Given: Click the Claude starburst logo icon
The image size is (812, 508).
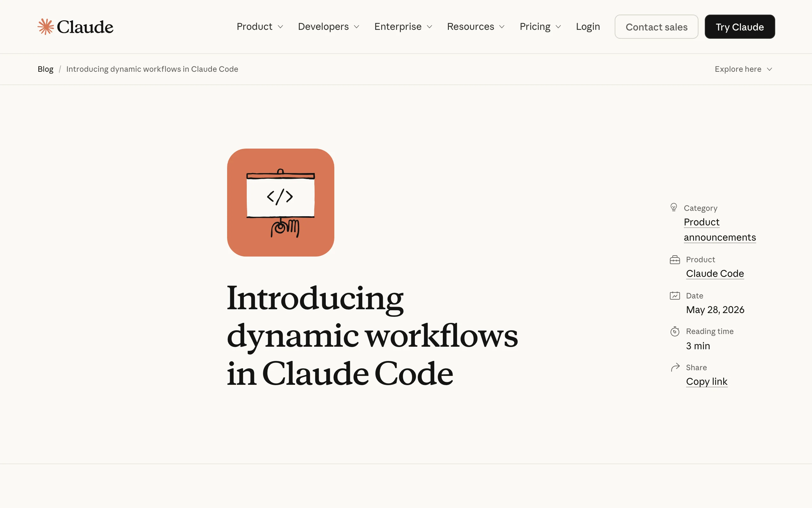Looking at the screenshot, I should click(46, 27).
